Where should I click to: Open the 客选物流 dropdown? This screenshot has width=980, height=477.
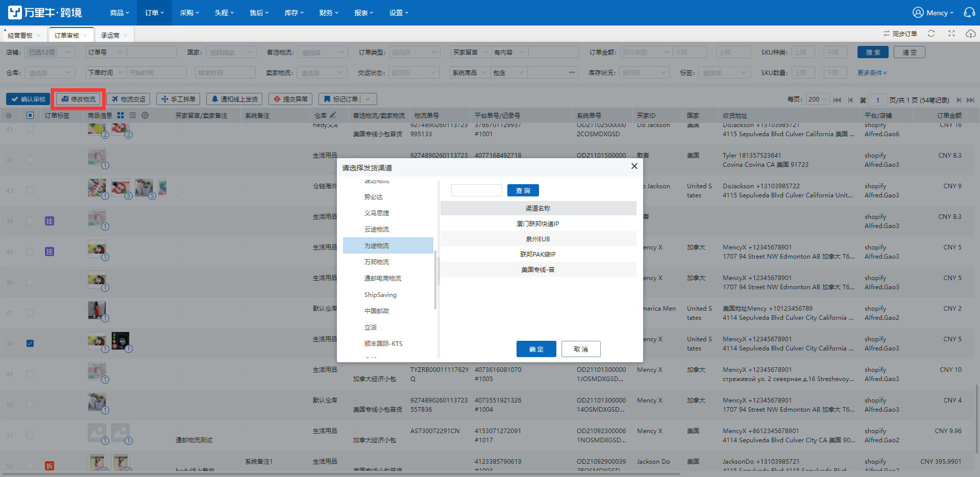pos(323,52)
